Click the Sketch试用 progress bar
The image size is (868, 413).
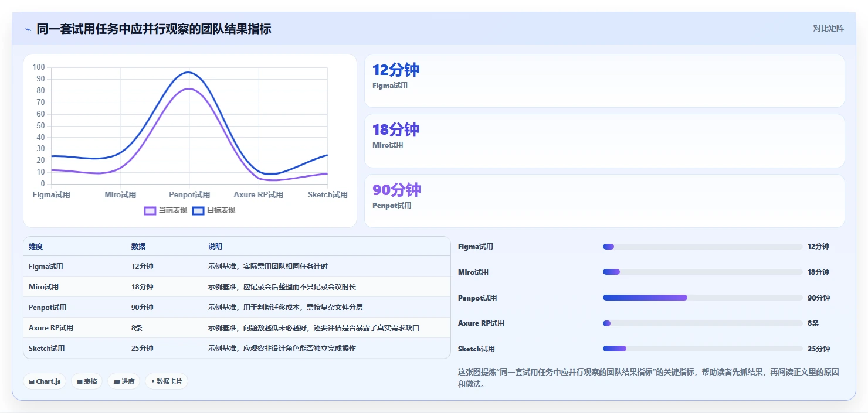tap(703, 349)
